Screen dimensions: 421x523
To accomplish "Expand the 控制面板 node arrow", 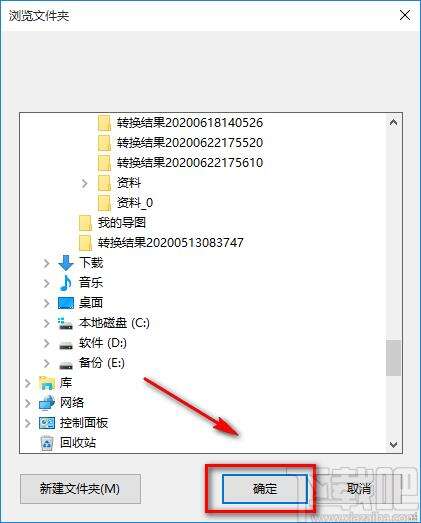I will coord(28,423).
